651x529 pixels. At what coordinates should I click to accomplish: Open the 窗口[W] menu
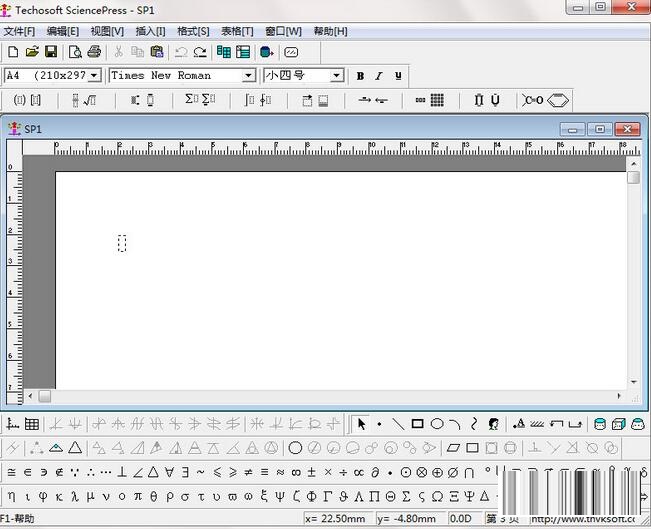(x=284, y=32)
